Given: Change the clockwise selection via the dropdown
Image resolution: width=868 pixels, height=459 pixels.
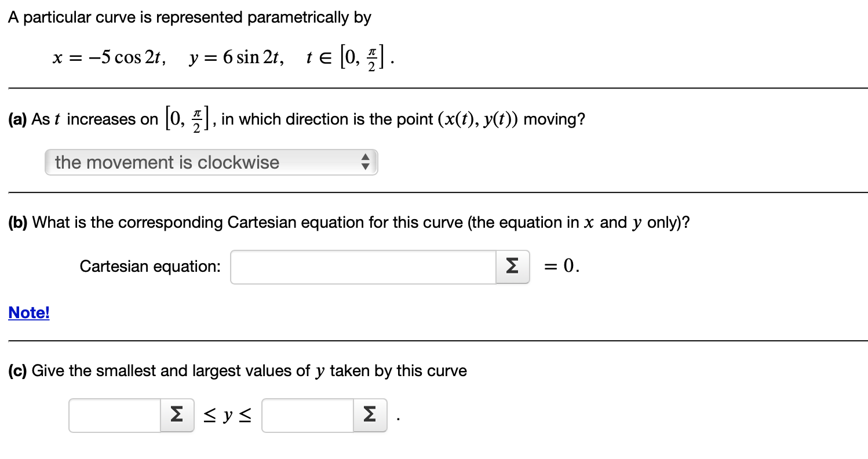Looking at the screenshot, I should tap(210, 162).
